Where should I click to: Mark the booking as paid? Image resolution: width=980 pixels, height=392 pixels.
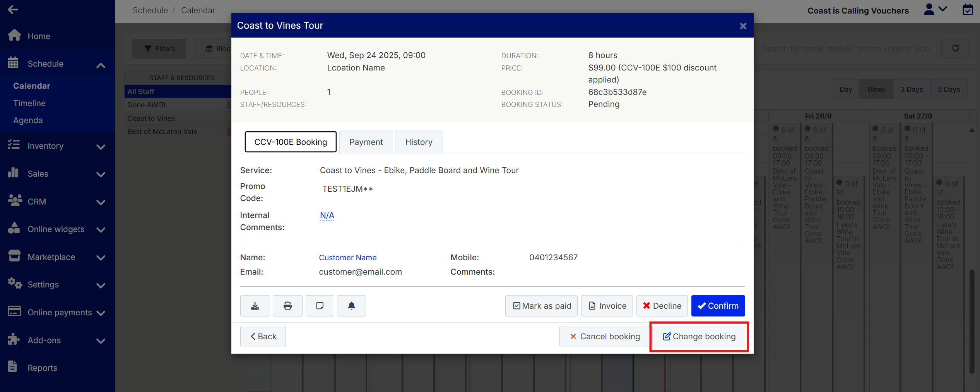(x=541, y=306)
